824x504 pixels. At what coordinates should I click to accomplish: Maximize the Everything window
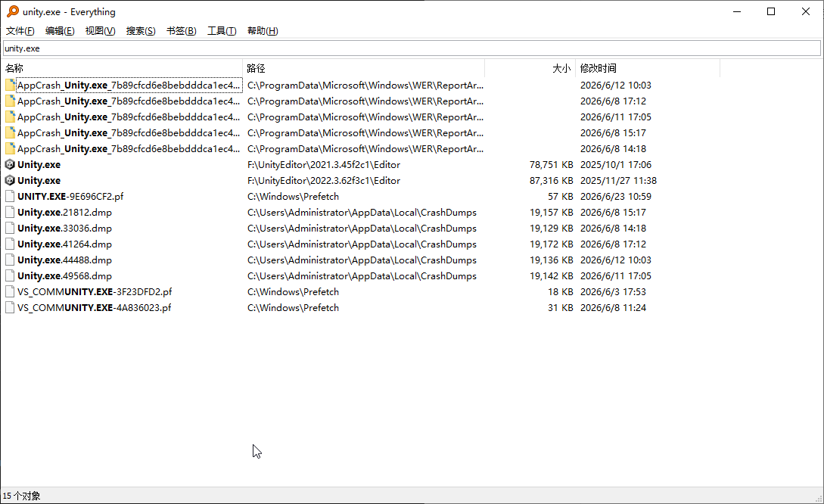(x=771, y=11)
